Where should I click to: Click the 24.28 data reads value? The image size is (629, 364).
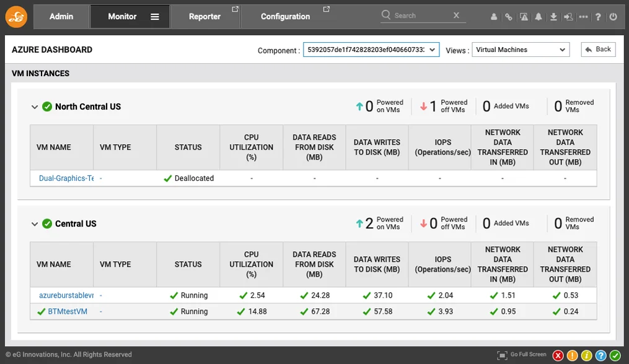point(320,295)
